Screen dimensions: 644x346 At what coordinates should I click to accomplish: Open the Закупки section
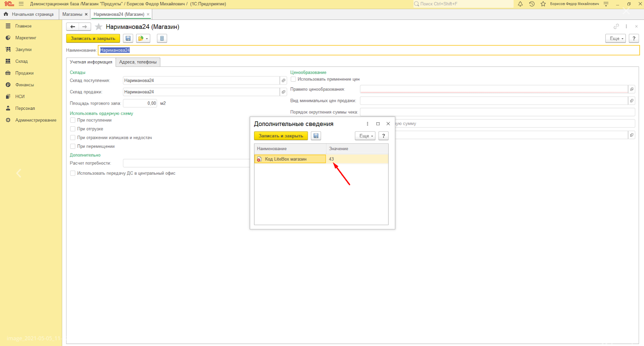pyautogui.click(x=23, y=49)
